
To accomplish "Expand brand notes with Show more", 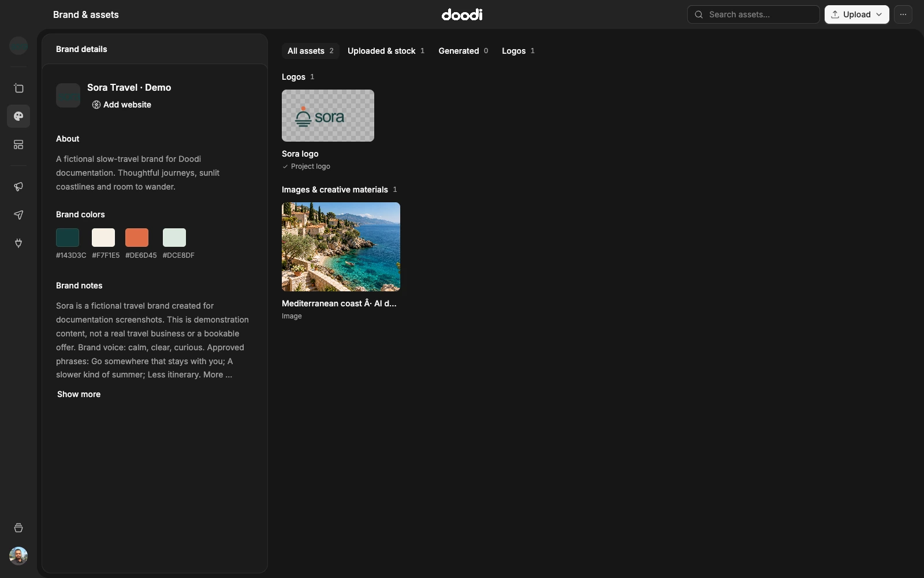I will [79, 394].
